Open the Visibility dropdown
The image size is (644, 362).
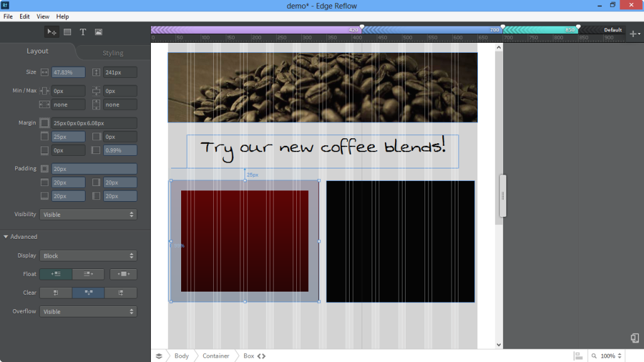click(x=88, y=215)
